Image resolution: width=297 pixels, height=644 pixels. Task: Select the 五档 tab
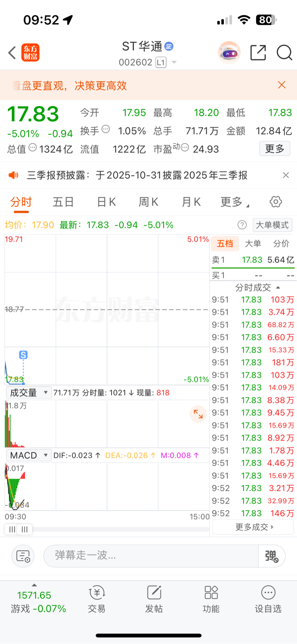(x=225, y=244)
